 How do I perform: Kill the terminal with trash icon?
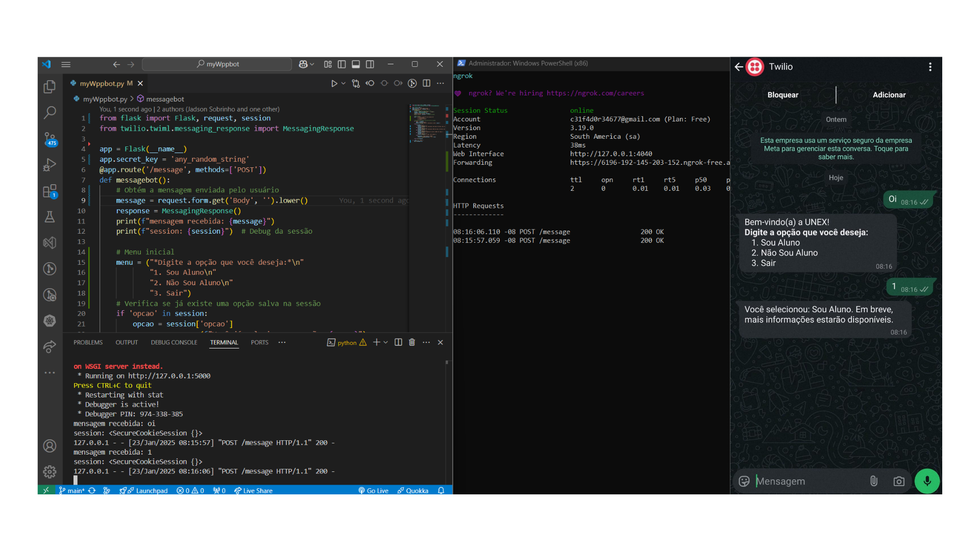tap(412, 342)
